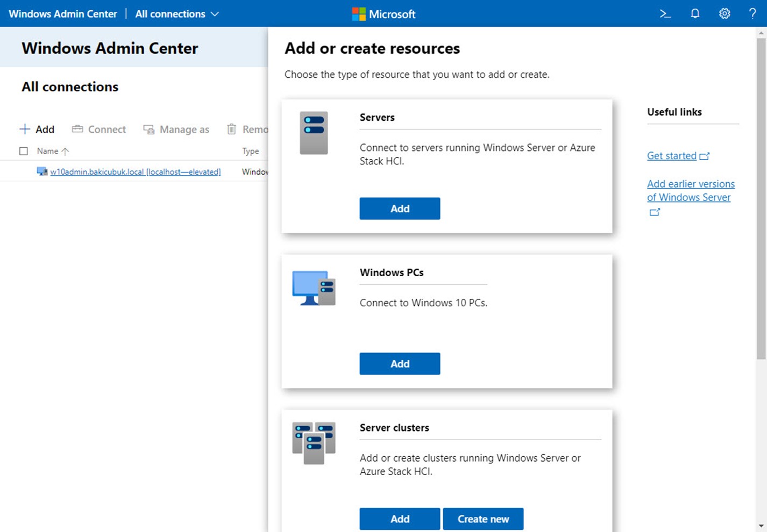Click the All connections page heading

pos(70,87)
